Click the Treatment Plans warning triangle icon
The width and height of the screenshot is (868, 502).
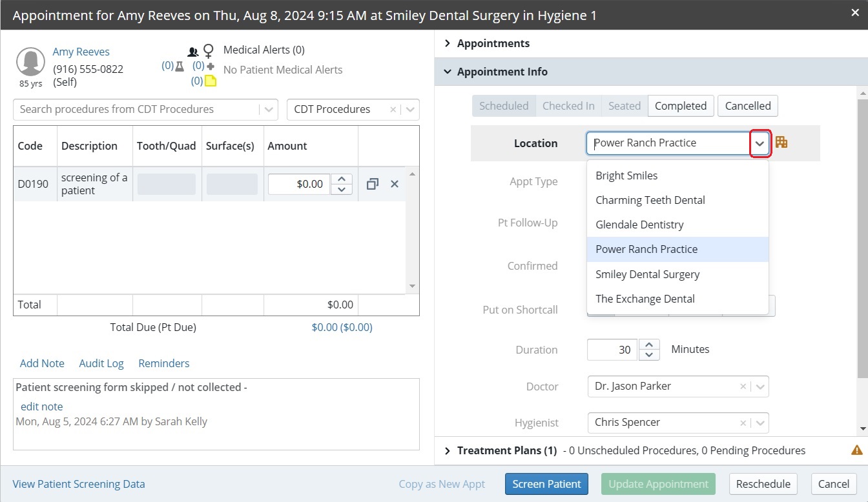coord(856,450)
